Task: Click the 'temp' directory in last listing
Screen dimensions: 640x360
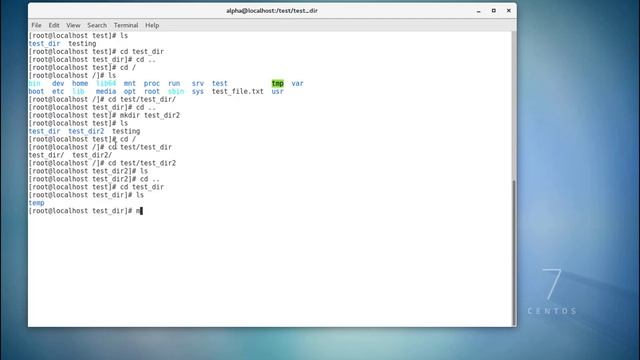Action: click(36, 203)
